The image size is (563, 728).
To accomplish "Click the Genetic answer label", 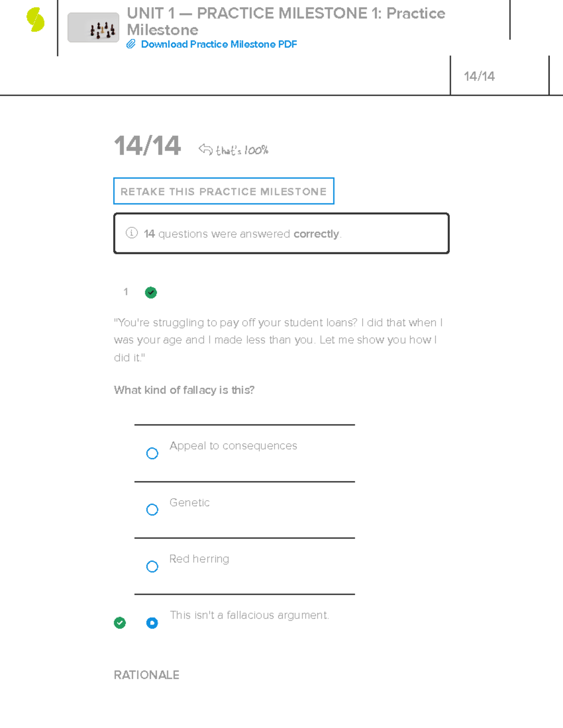I will coord(190,503).
